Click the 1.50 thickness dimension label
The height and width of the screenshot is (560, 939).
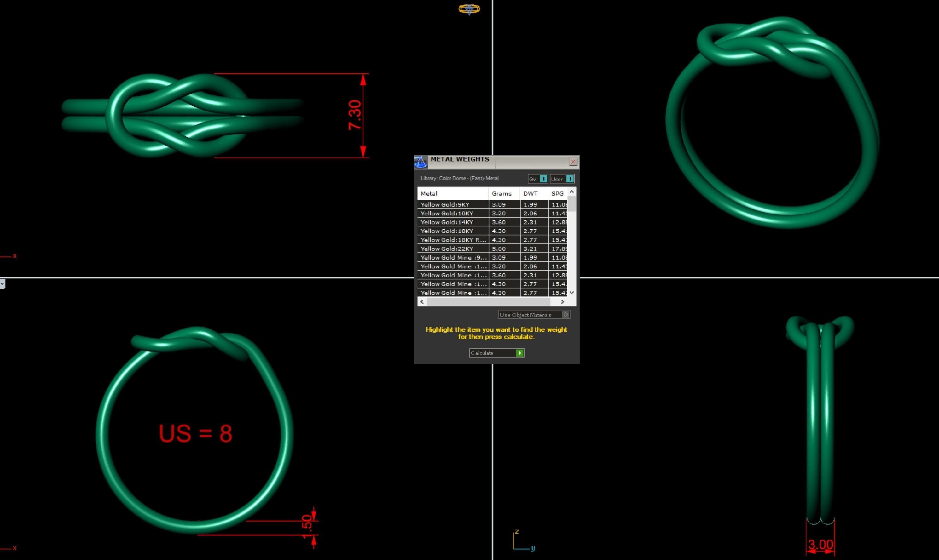coord(307,526)
